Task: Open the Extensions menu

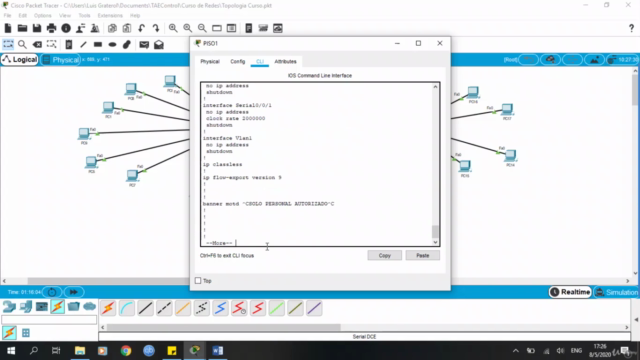Action: (x=110, y=16)
